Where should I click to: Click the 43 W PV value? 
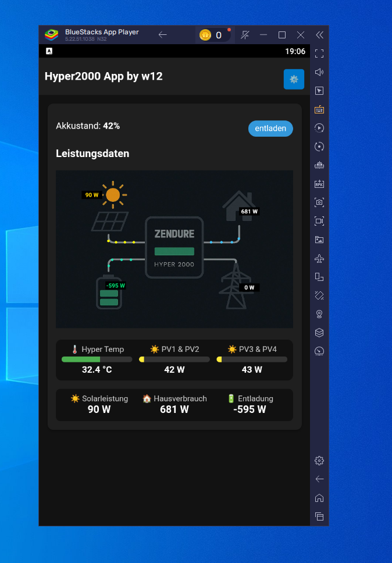[x=252, y=369]
